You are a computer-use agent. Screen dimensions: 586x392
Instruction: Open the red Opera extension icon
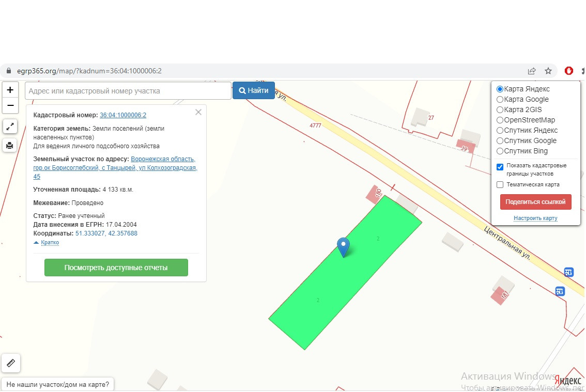[569, 71]
